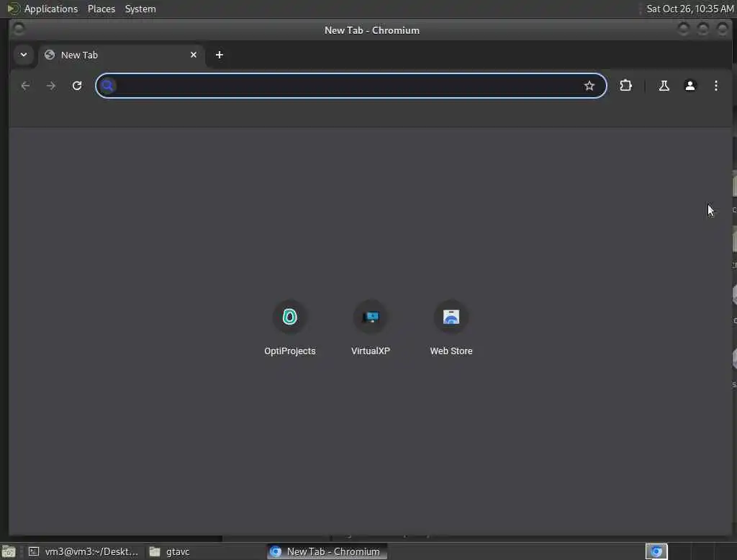Open the Web Store shortcut
The image size is (737, 560).
pyautogui.click(x=451, y=328)
